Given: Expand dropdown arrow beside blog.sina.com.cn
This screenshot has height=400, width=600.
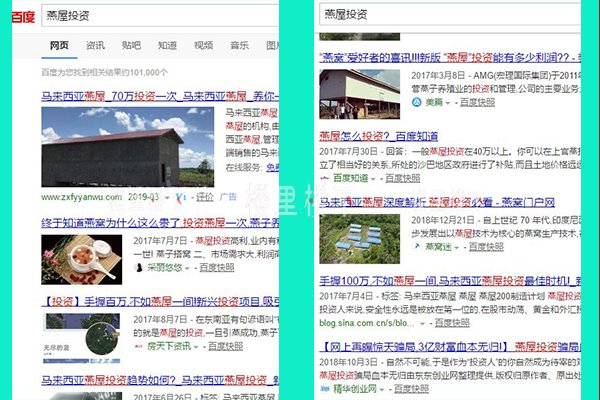Looking at the screenshot, I should click(x=422, y=323).
